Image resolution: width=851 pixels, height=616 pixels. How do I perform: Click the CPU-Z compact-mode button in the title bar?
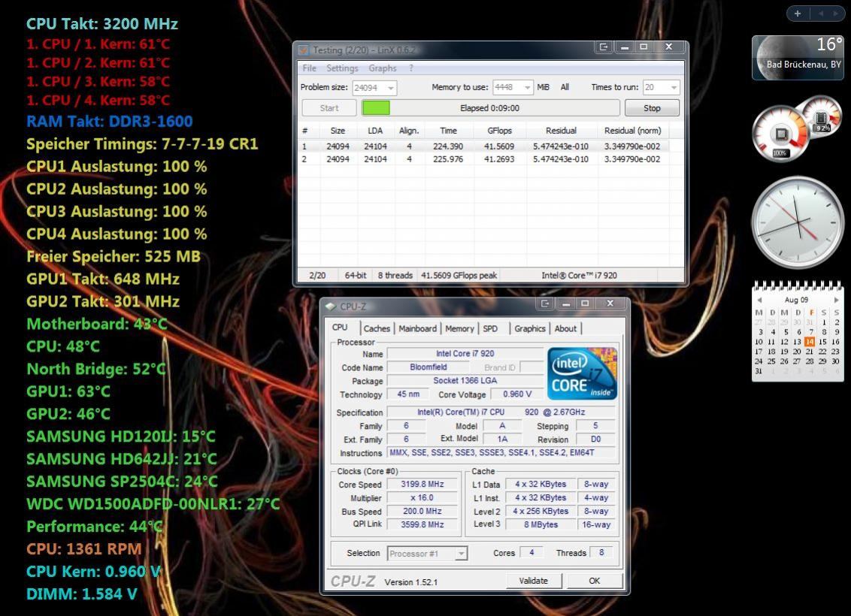545,303
